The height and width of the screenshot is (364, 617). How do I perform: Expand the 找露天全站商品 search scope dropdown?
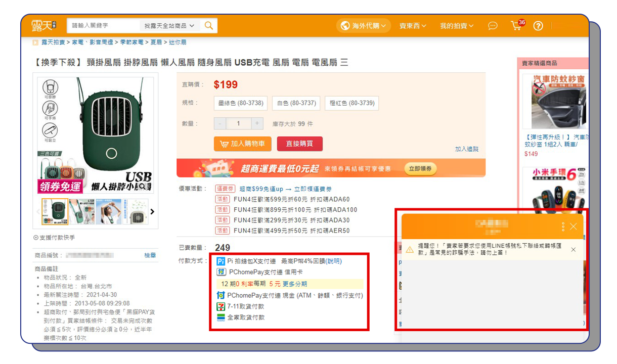pyautogui.click(x=169, y=26)
